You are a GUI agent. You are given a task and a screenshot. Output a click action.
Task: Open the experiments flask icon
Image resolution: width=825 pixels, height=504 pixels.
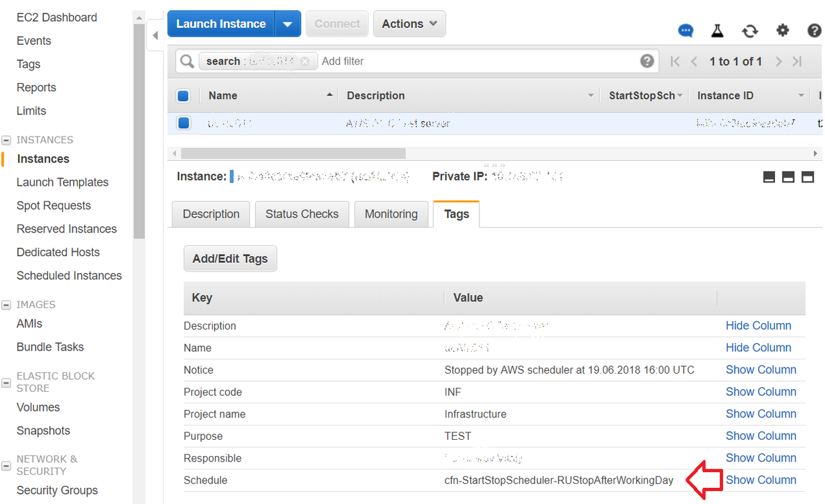pyautogui.click(x=717, y=30)
